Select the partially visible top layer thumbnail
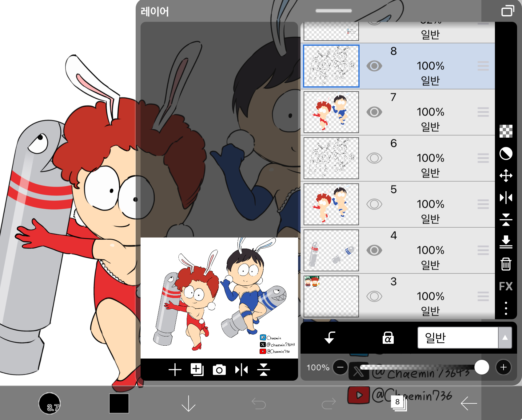522x420 pixels. (x=331, y=31)
